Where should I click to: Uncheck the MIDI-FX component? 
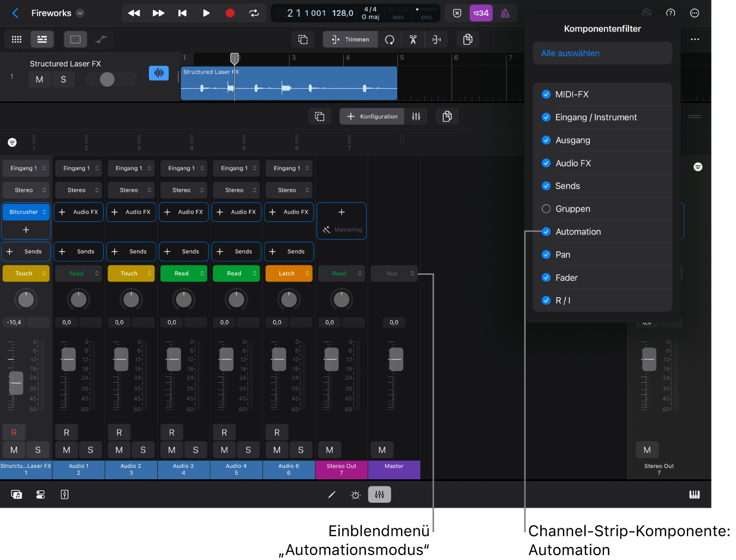[546, 94]
